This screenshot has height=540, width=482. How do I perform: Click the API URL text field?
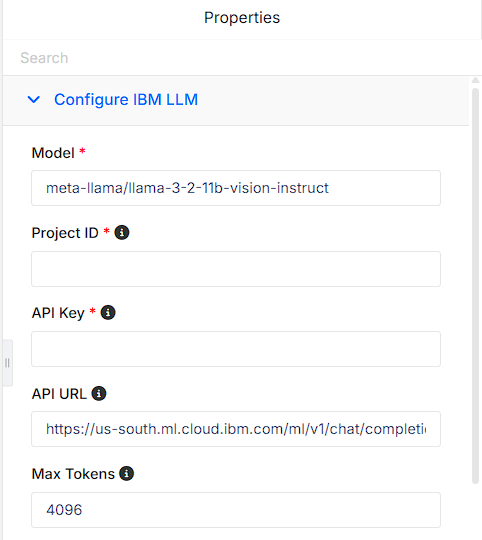[236, 429]
